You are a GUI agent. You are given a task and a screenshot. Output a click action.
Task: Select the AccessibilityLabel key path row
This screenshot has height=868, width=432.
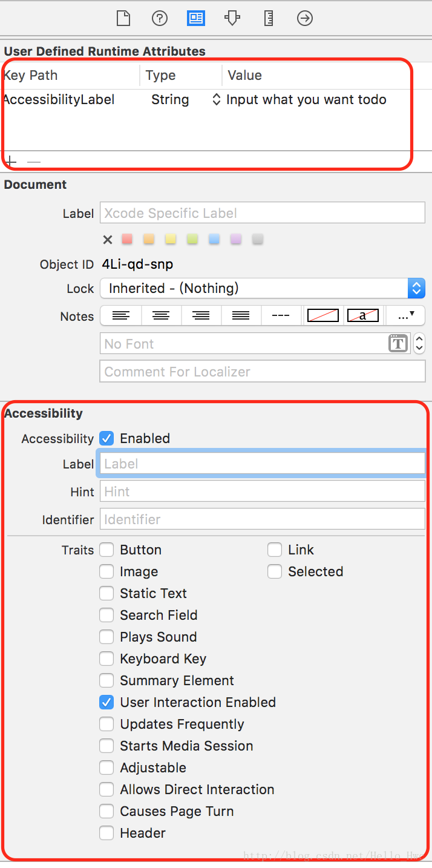point(206,100)
